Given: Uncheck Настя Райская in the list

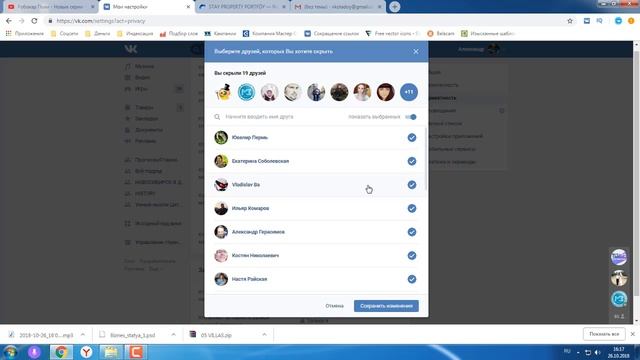Looking at the screenshot, I should [412, 279].
